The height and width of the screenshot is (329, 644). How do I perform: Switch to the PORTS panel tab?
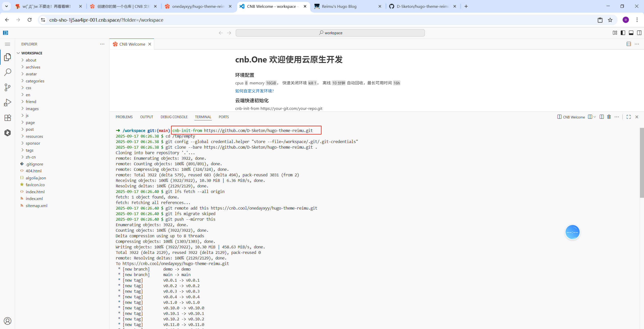click(223, 117)
